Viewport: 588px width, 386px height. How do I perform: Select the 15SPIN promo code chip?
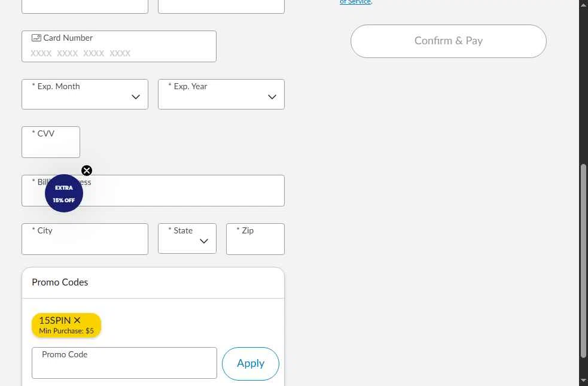[x=66, y=325]
